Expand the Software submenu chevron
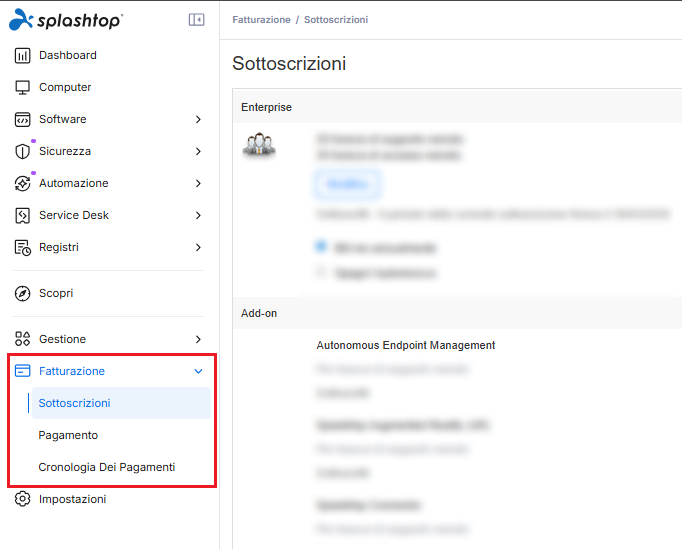The width and height of the screenshot is (682, 549). click(198, 119)
